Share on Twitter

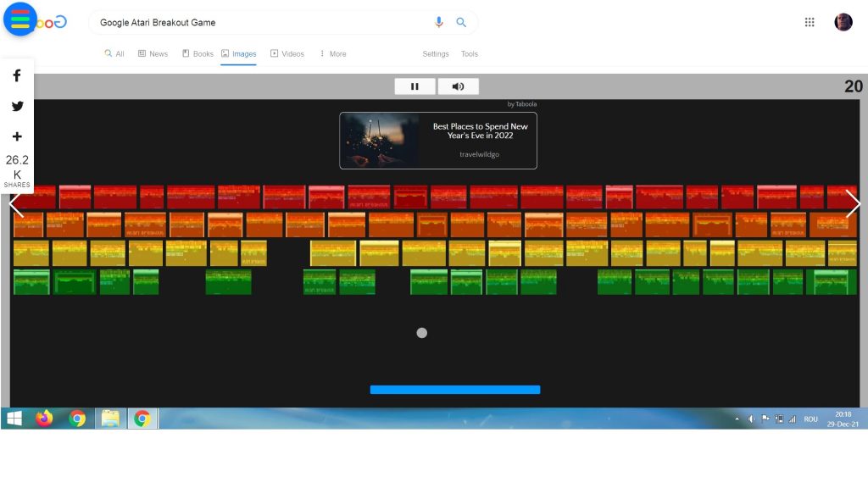pos(17,106)
